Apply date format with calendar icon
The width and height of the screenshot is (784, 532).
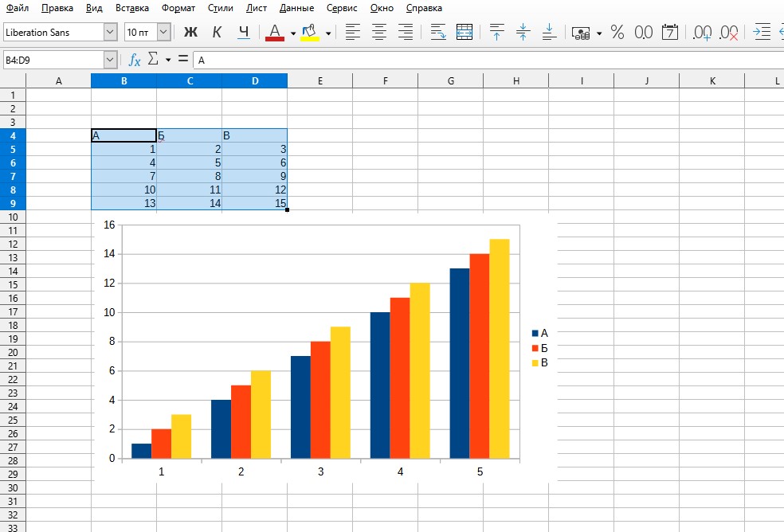point(669,33)
